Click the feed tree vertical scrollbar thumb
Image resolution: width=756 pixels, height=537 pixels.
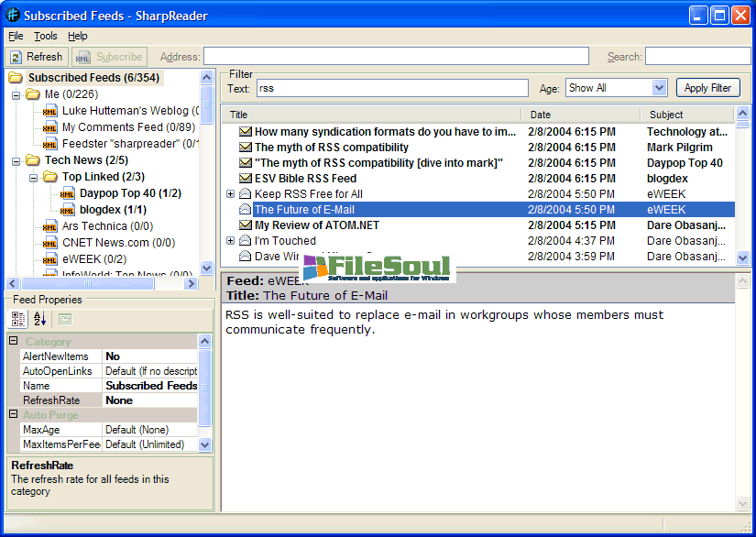[206, 104]
